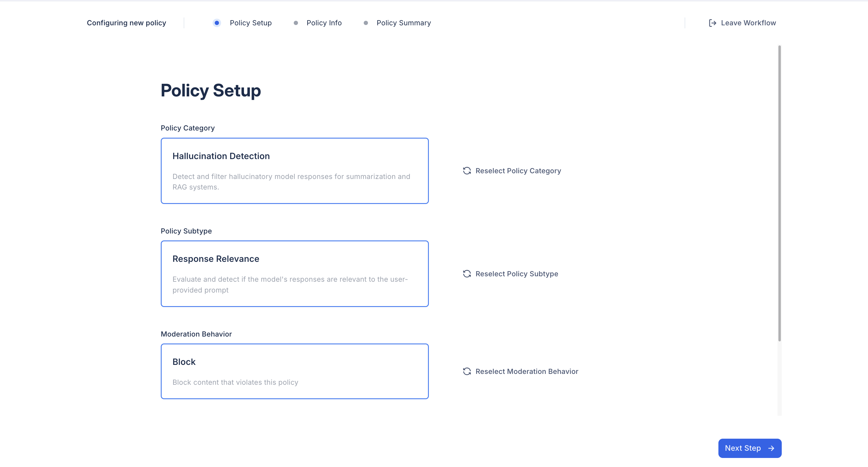This screenshot has height=467, width=868.
Task: Click refresh icon beside Reselect Moderation Behavior
Action: [467, 371]
